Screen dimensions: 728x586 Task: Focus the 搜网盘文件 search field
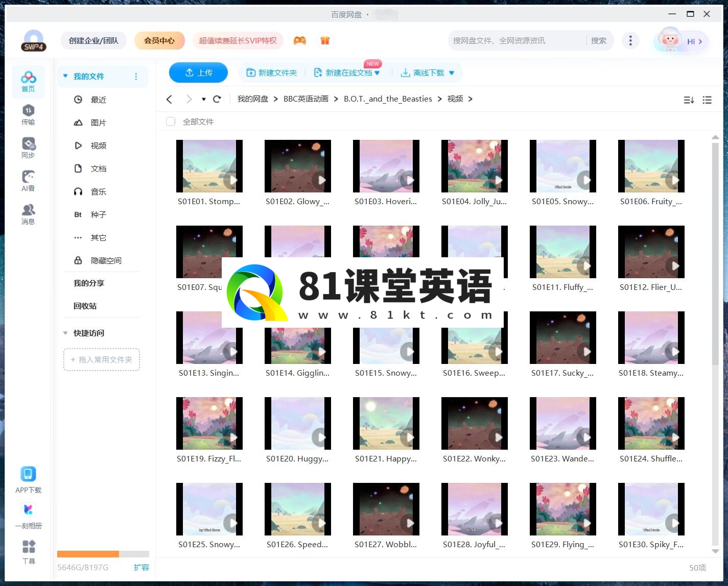click(517, 40)
